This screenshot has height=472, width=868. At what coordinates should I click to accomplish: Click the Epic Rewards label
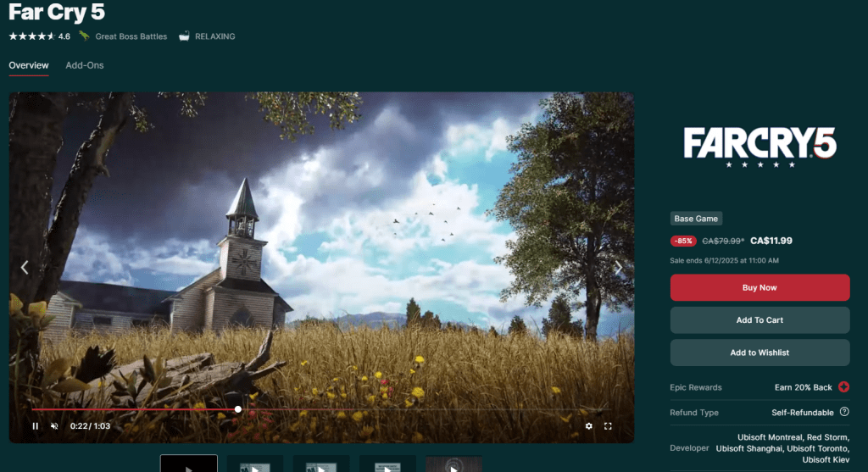tap(696, 387)
